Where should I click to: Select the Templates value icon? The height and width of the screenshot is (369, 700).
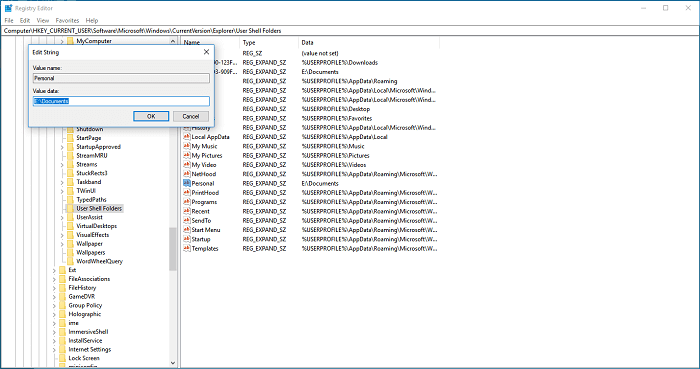coord(187,249)
